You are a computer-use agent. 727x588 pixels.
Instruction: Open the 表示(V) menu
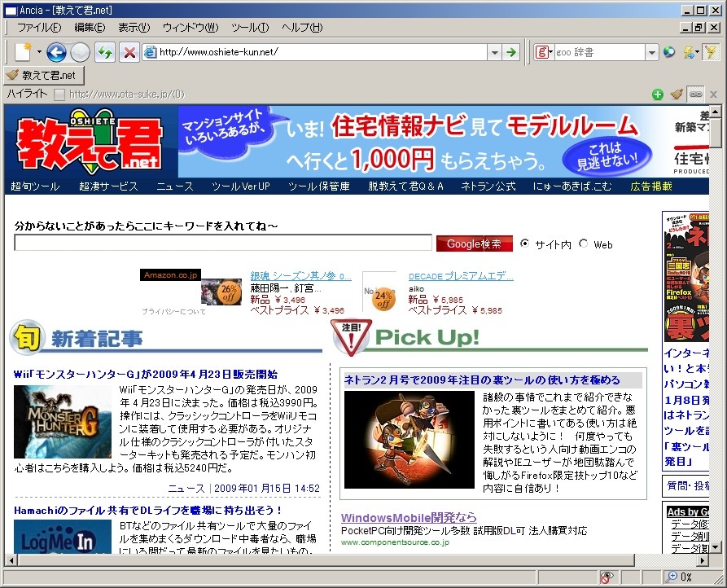tap(134, 28)
